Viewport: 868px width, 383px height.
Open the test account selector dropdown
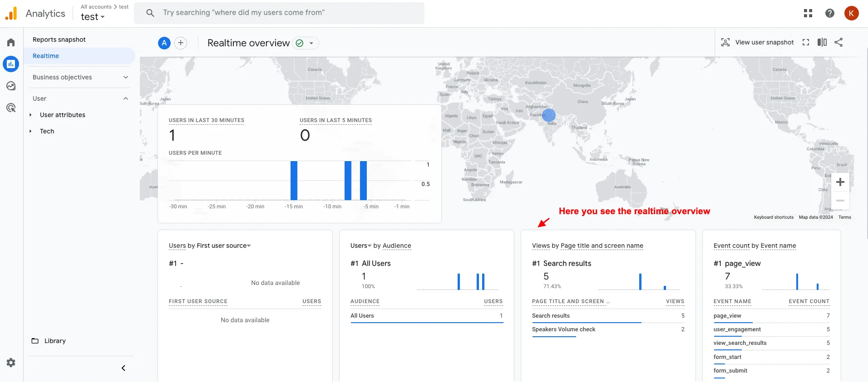pyautogui.click(x=93, y=17)
